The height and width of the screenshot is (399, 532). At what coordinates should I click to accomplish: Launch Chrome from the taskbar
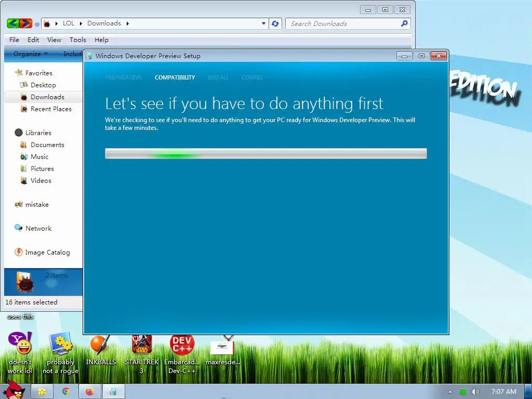pyautogui.click(x=66, y=392)
